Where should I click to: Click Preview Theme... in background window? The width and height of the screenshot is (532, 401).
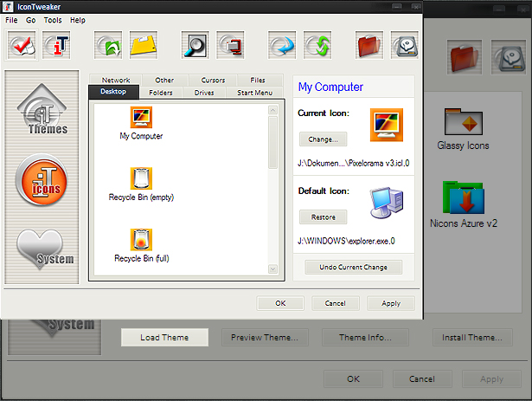click(265, 338)
